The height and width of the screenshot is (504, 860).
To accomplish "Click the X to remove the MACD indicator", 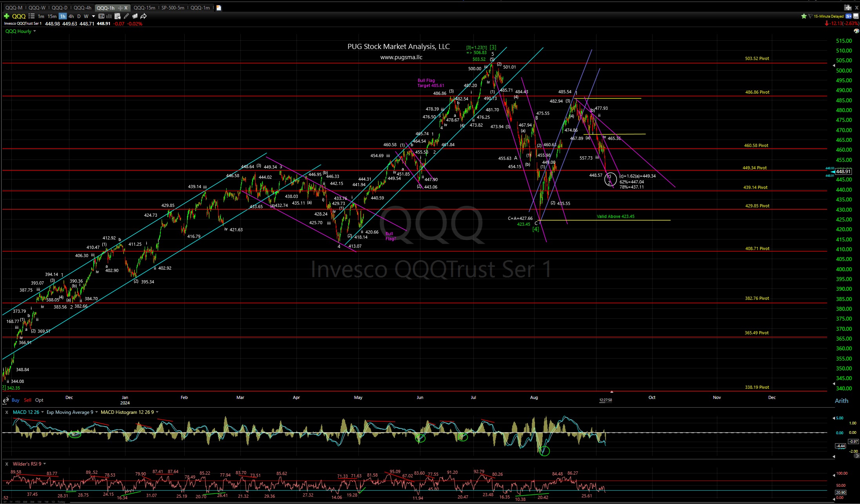I will [6, 412].
